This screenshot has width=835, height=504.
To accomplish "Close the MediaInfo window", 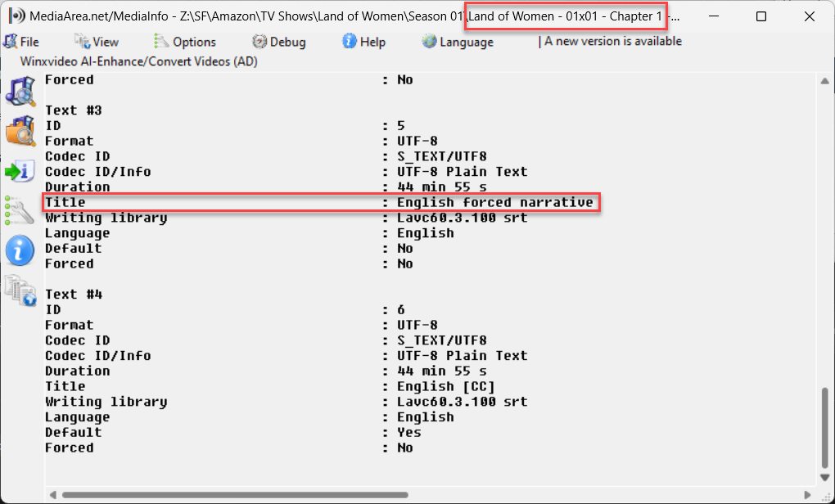I will [810, 16].
